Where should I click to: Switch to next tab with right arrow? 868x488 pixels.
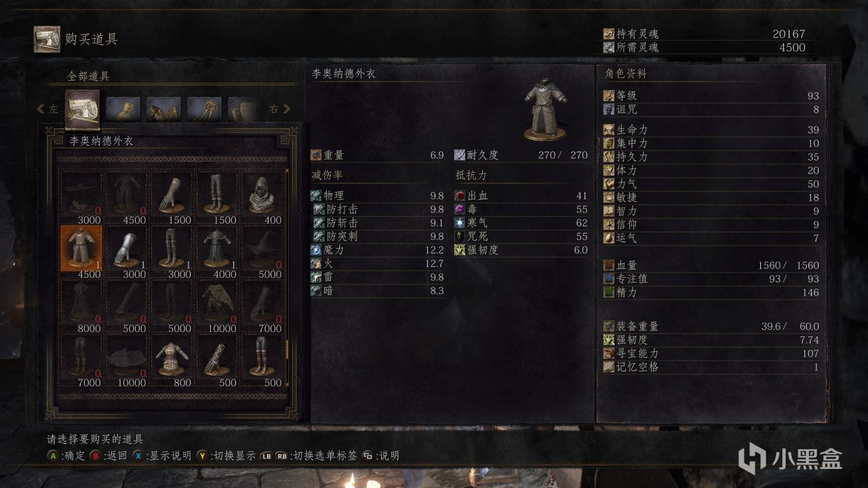(x=281, y=108)
